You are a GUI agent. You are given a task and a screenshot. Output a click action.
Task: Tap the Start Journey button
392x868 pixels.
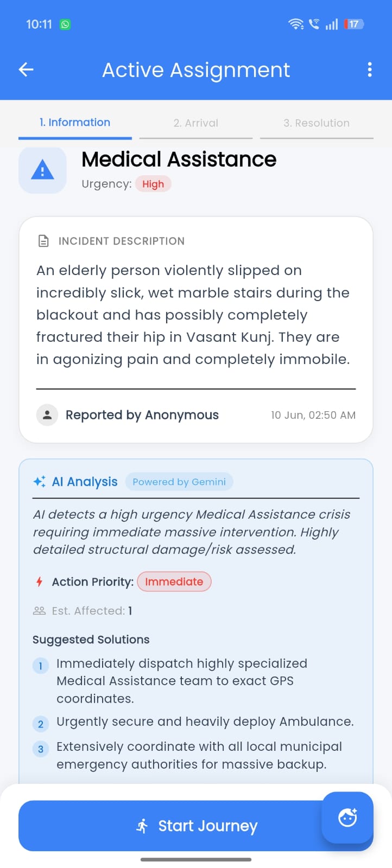point(196,826)
